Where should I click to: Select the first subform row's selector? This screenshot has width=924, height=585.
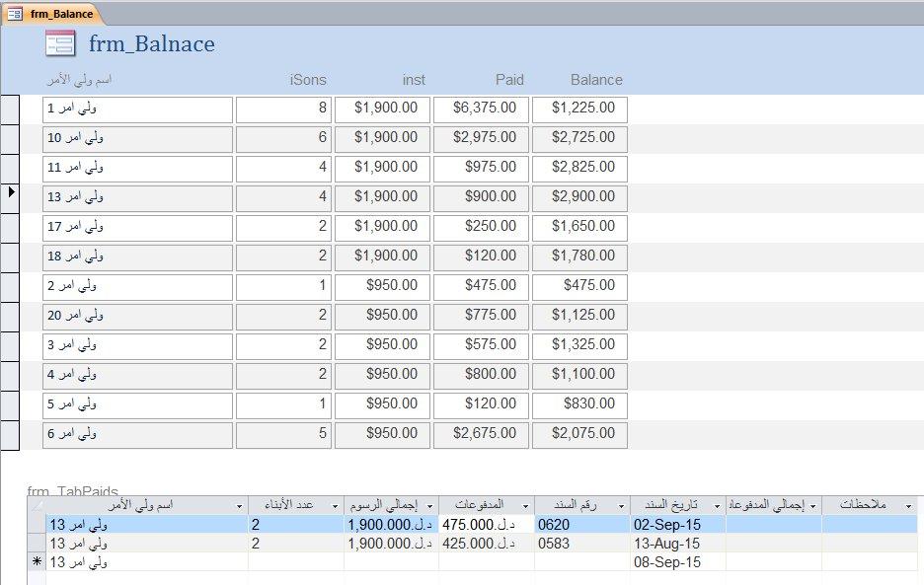point(37,524)
